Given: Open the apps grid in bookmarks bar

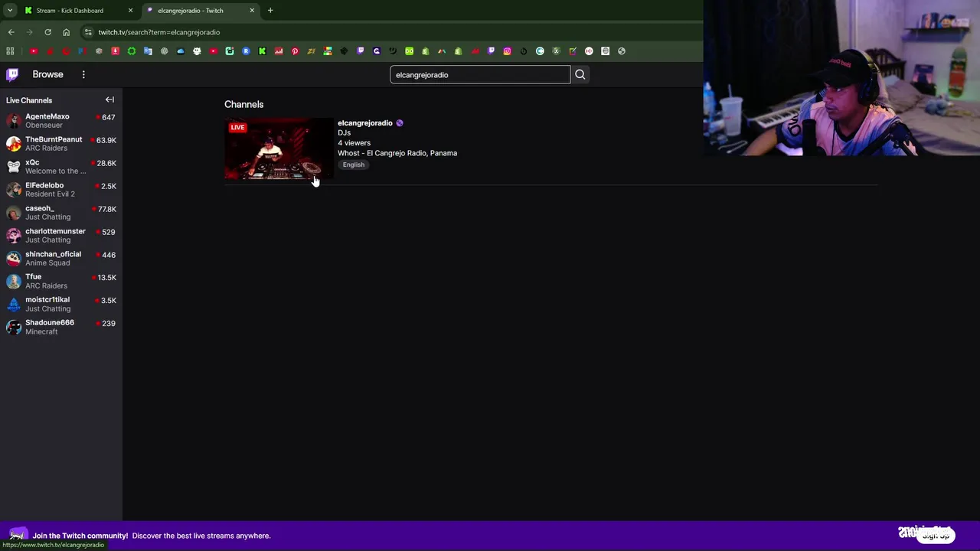Looking at the screenshot, I should click(x=10, y=51).
